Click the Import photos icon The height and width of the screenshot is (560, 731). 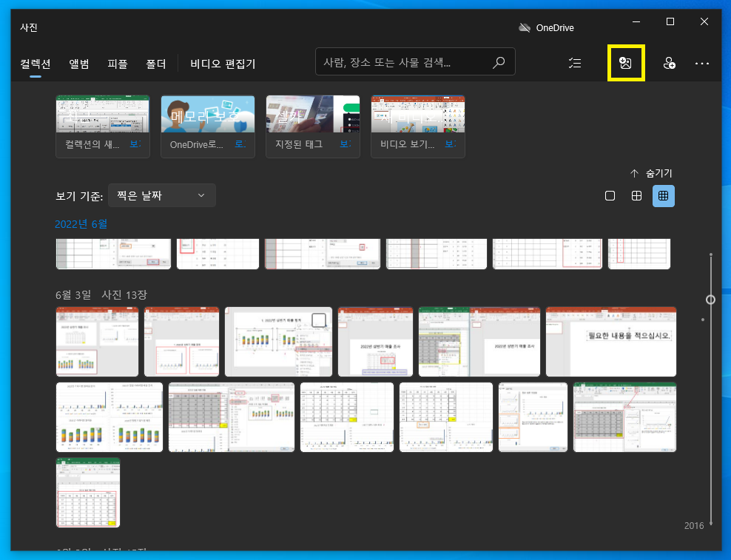coord(626,63)
